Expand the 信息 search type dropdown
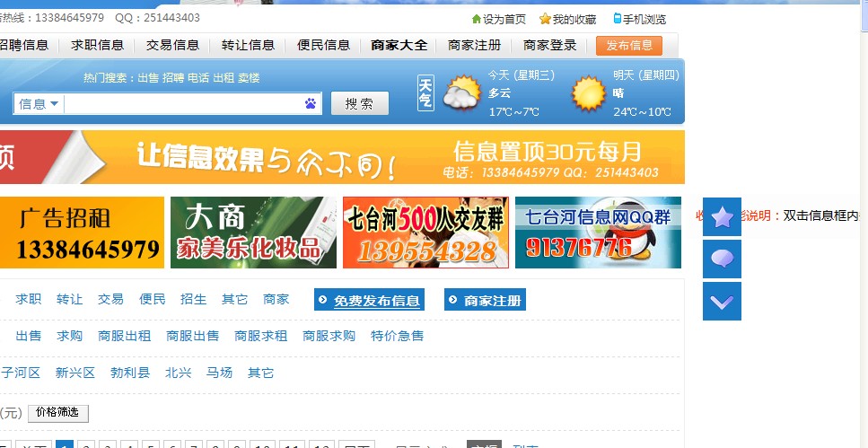This screenshot has height=448, width=868. (39, 104)
